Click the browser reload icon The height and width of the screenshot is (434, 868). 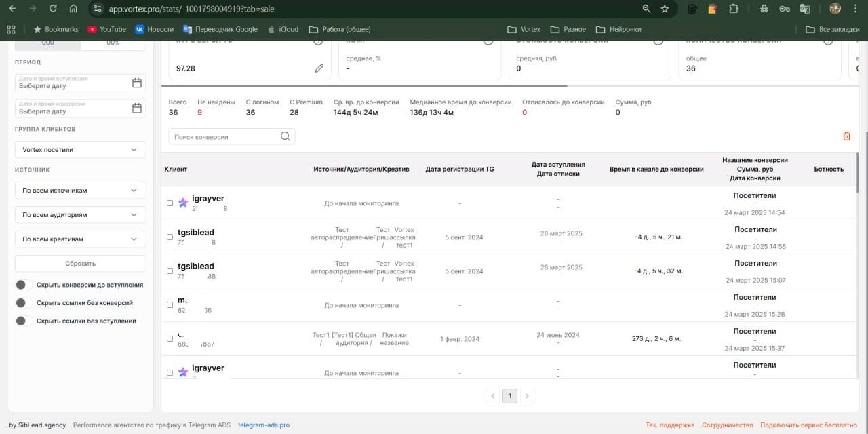click(53, 9)
